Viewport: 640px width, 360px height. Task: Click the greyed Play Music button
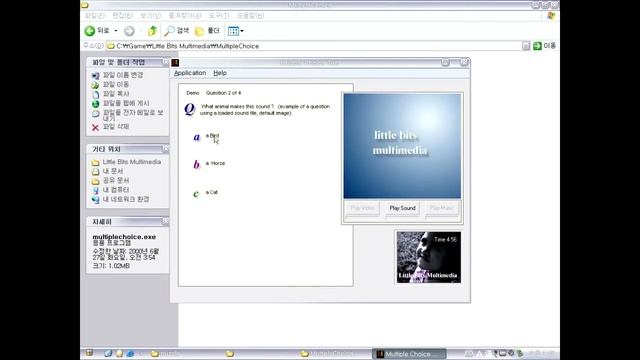[442, 208]
